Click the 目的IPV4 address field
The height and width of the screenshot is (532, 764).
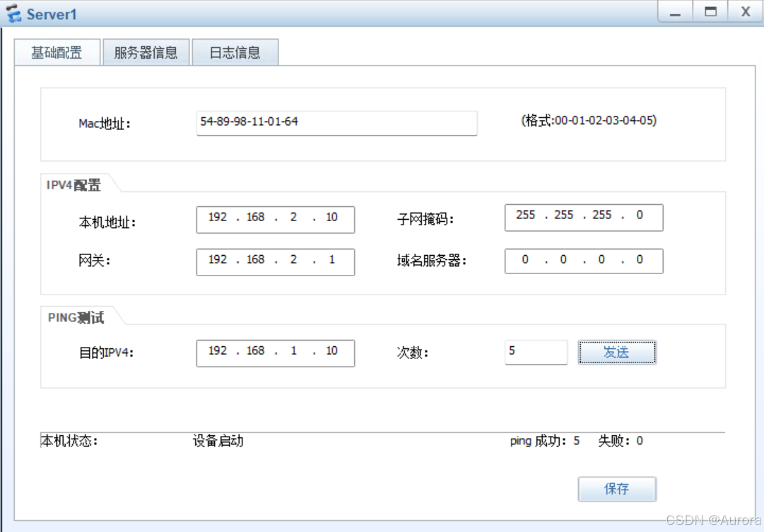coord(276,353)
